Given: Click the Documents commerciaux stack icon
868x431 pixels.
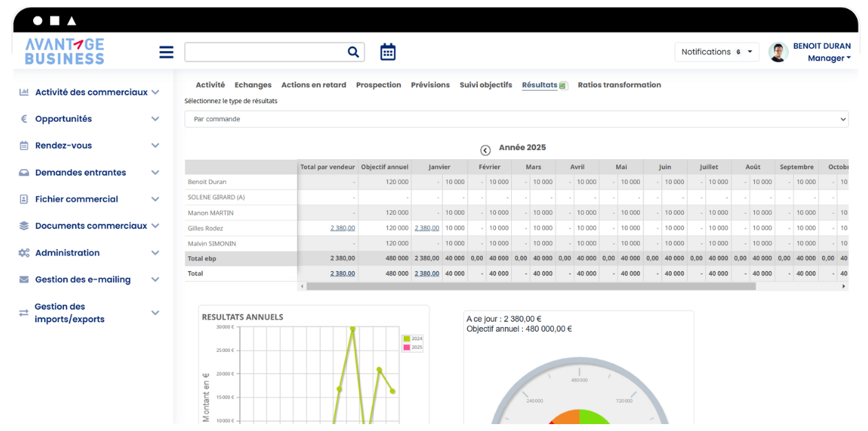Looking at the screenshot, I should pos(23,226).
